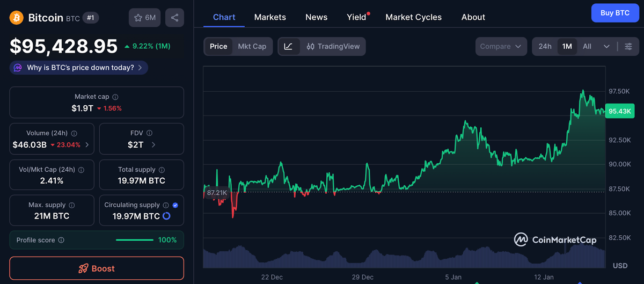Open 'Why is BTC's price down today?'
644x284 pixels.
pos(78,68)
